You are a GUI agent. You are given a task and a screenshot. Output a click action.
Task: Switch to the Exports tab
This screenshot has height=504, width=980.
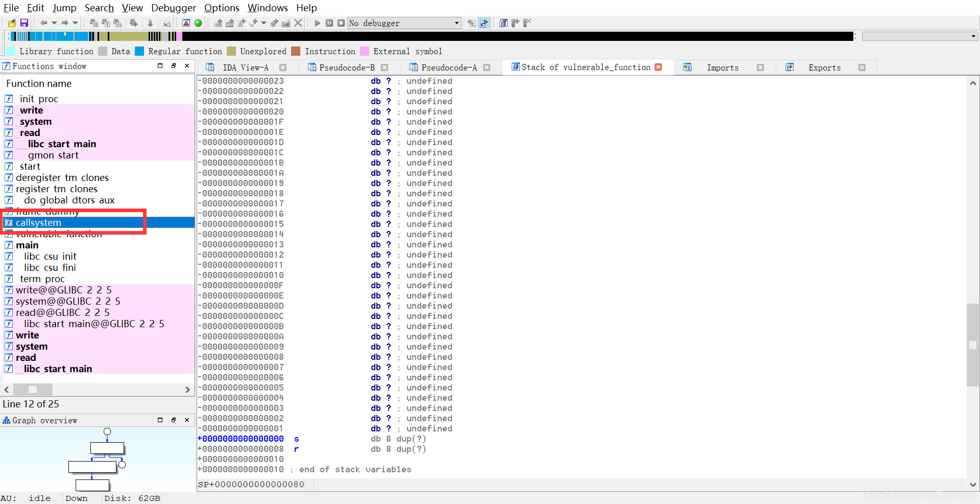pos(824,67)
